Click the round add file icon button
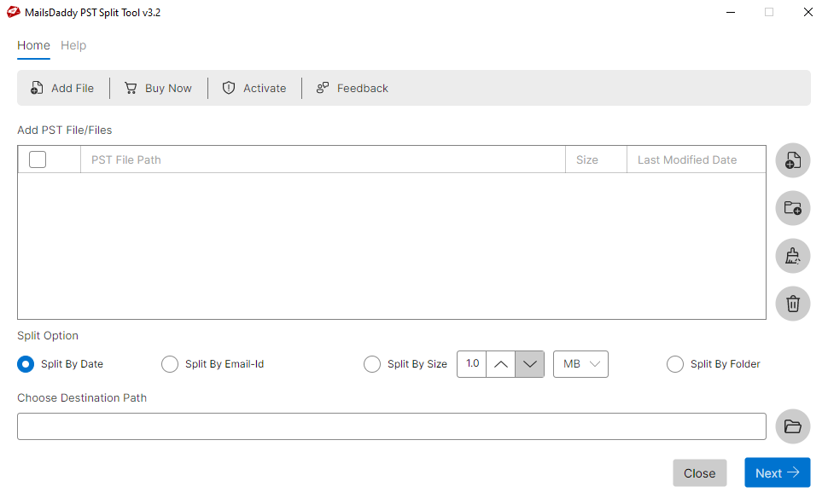Screen dimensions: 828x504 (x=793, y=160)
